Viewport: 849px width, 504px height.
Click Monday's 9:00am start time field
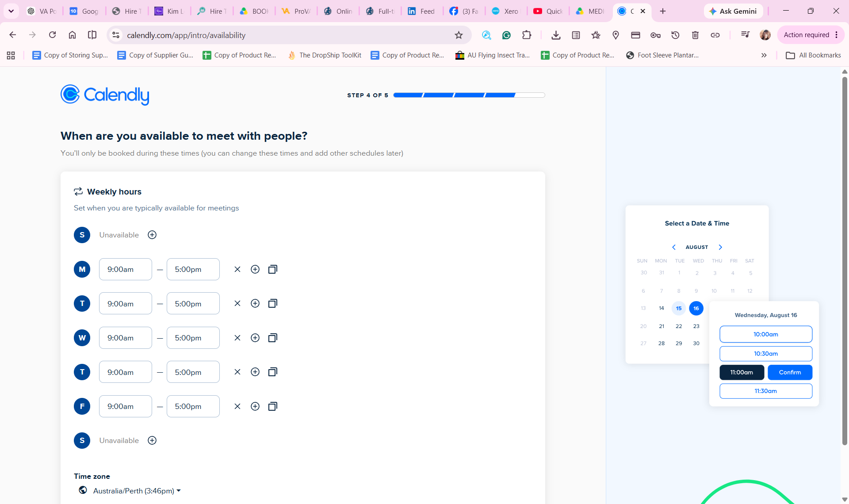pos(126,269)
